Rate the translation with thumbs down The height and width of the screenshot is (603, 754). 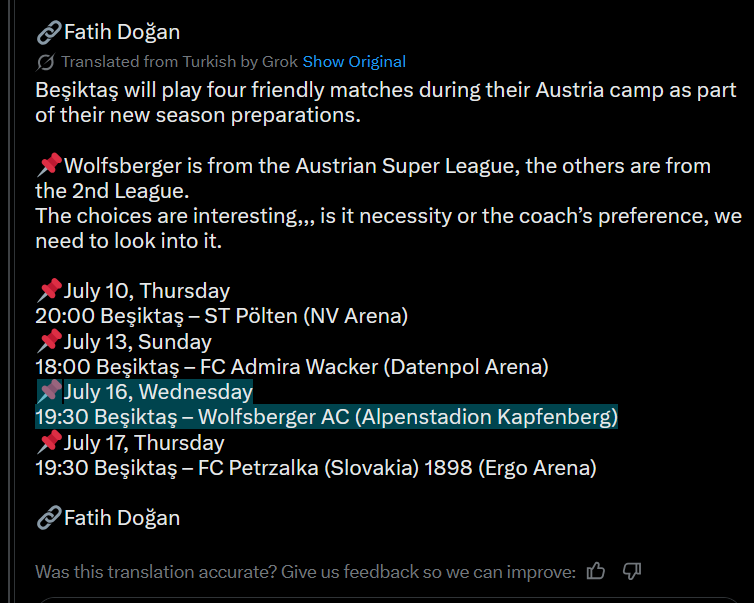pos(631,571)
